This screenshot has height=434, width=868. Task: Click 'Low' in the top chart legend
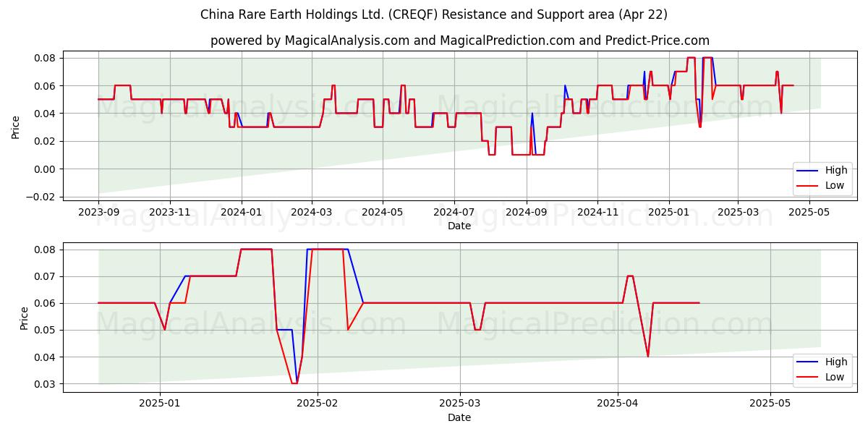pyautogui.click(x=835, y=185)
